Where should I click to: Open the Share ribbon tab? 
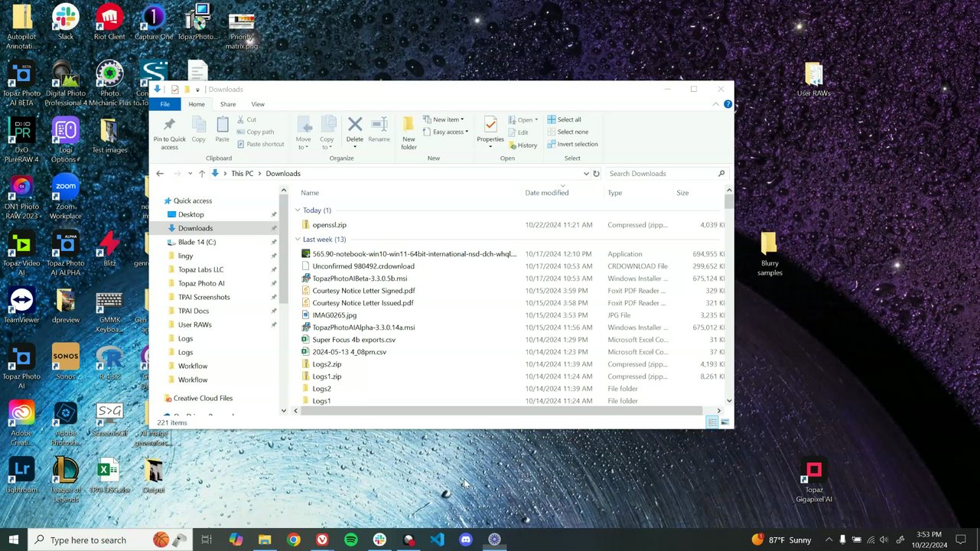[228, 104]
